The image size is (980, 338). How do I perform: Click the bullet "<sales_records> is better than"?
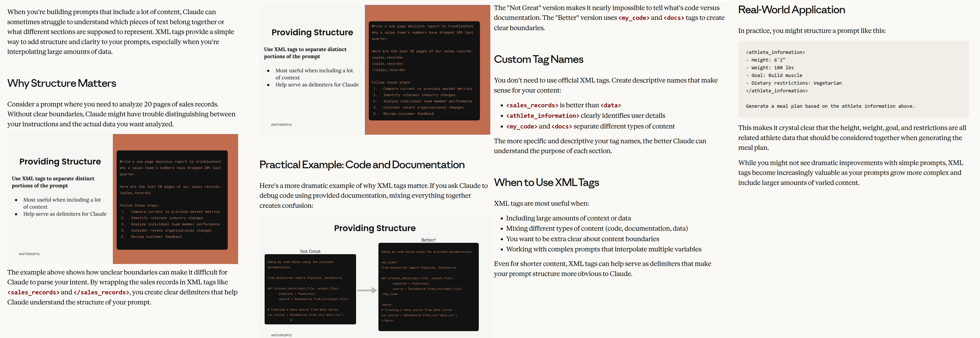click(x=563, y=105)
